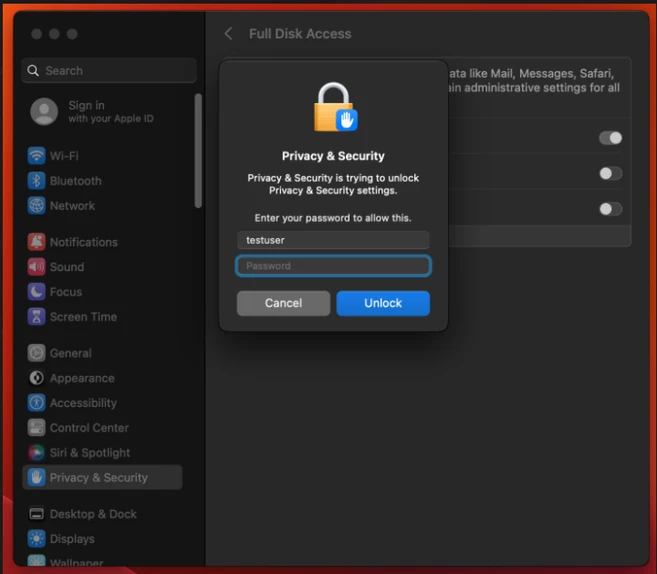Click the Control Center icon
The width and height of the screenshot is (657, 574).
(x=36, y=428)
